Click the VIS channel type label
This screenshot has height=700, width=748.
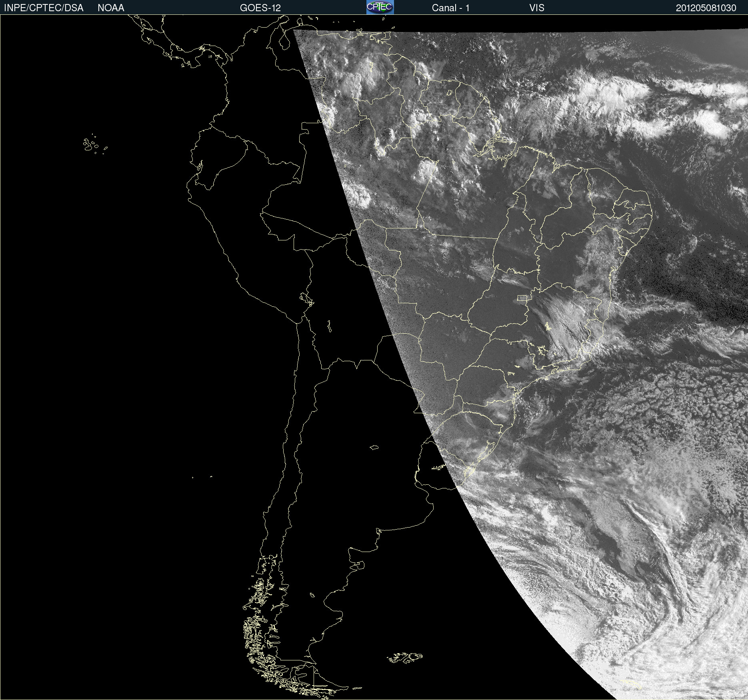tap(537, 8)
